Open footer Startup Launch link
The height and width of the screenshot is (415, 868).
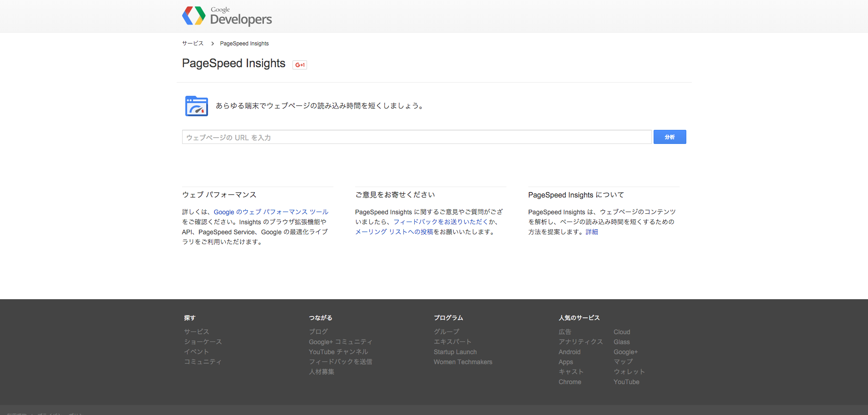pyautogui.click(x=455, y=352)
